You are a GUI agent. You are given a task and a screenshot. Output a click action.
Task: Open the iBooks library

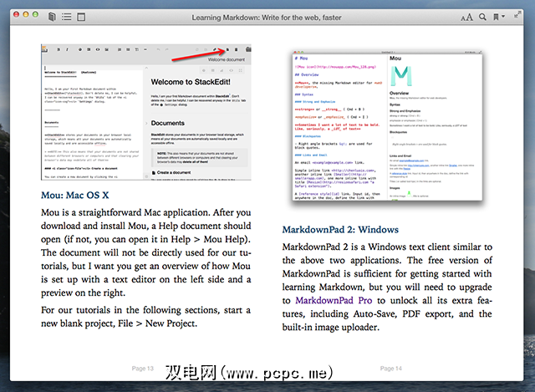[x=52, y=17]
